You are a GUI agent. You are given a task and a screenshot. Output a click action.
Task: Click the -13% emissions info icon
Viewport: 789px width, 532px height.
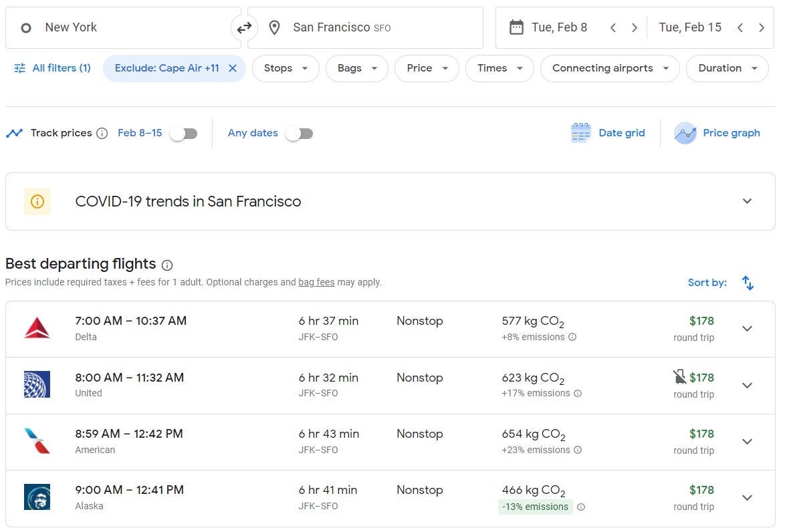pos(580,507)
